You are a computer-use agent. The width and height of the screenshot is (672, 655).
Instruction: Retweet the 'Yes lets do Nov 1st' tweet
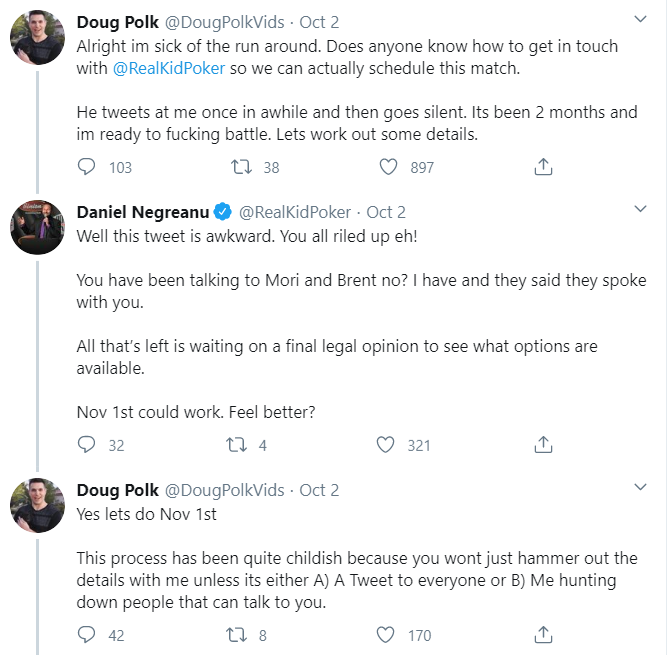[x=240, y=634]
